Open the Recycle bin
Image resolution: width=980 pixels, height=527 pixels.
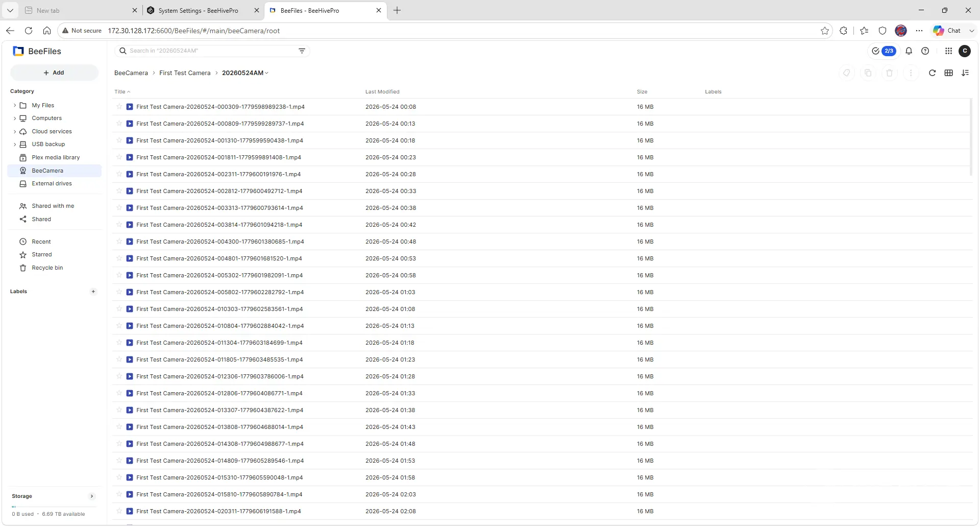(47, 268)
